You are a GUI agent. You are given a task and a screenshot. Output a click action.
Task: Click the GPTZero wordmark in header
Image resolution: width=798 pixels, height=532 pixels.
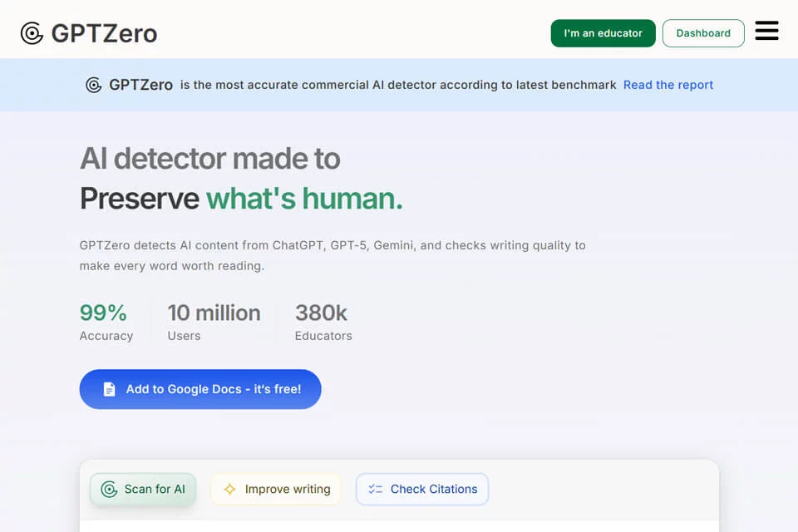[x=105, y=33]
